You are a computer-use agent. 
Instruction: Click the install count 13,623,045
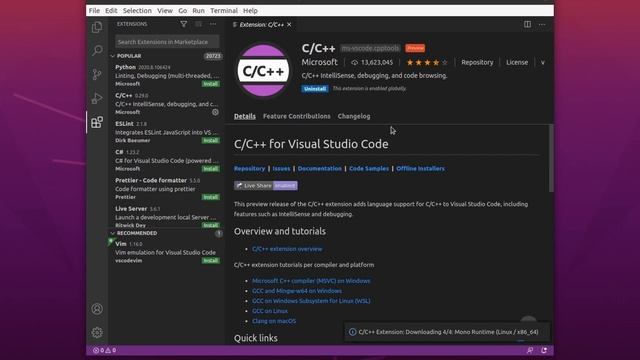372,62
